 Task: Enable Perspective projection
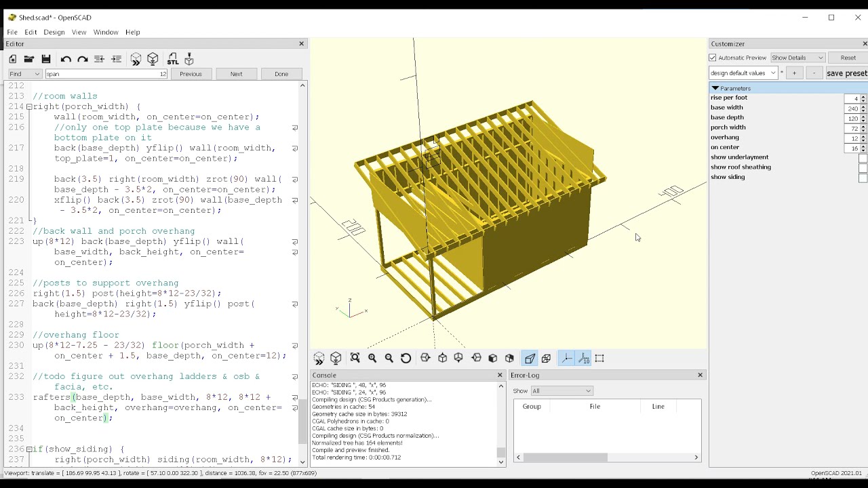point(530,358)
